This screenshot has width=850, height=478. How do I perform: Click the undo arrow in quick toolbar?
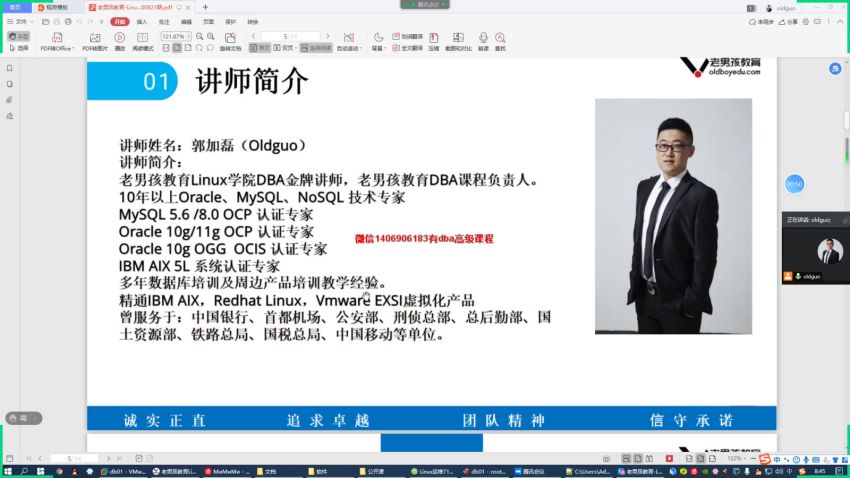point(79,22)
